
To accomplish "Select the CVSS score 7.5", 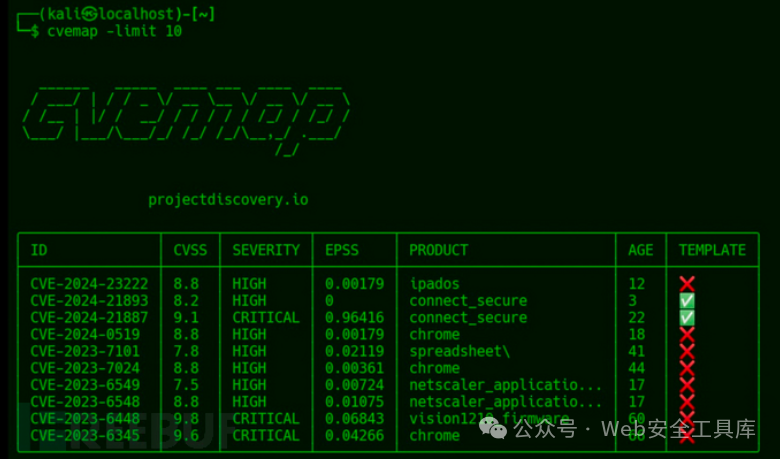I will coord(186,385).
